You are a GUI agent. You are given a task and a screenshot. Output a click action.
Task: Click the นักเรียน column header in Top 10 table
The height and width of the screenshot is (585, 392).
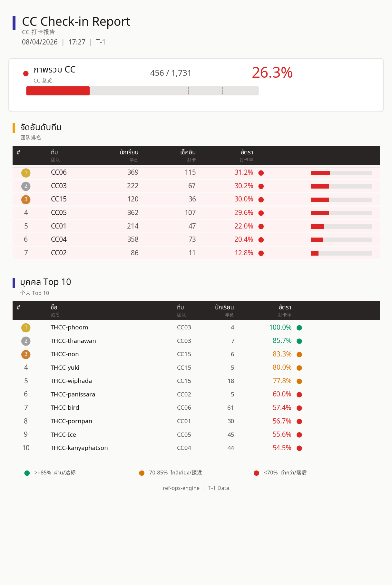tap(224, 310)
